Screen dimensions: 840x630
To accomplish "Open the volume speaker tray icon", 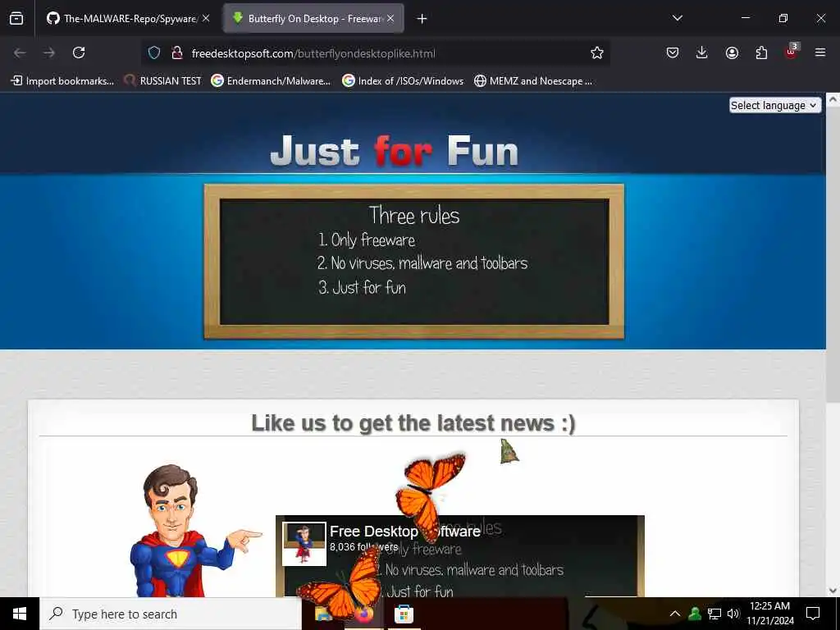I will 733,614.
